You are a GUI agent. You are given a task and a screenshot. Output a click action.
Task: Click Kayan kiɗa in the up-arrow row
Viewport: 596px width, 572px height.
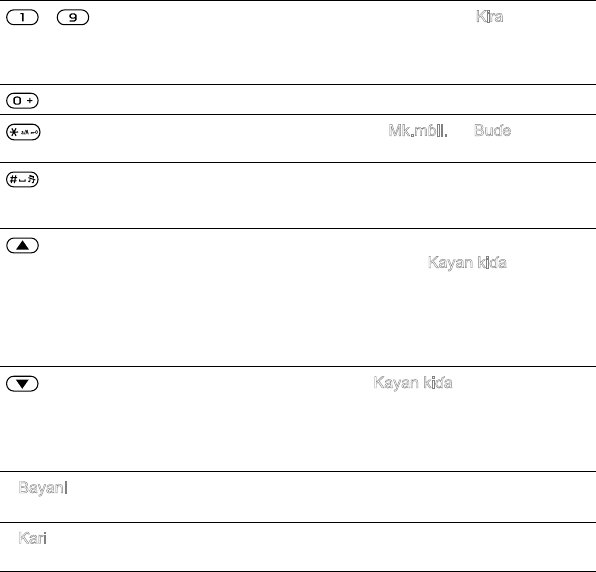coord(467,263)
